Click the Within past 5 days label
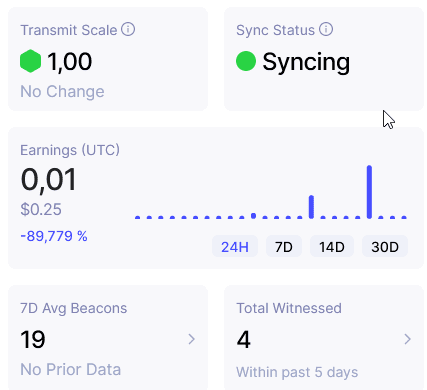 (x=297, y=372)
